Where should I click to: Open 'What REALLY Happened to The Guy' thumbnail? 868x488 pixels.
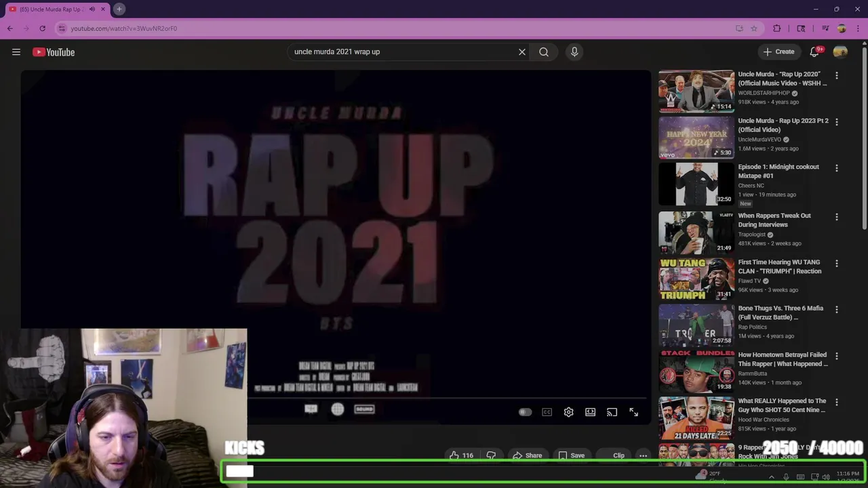(x=696, y=418)
